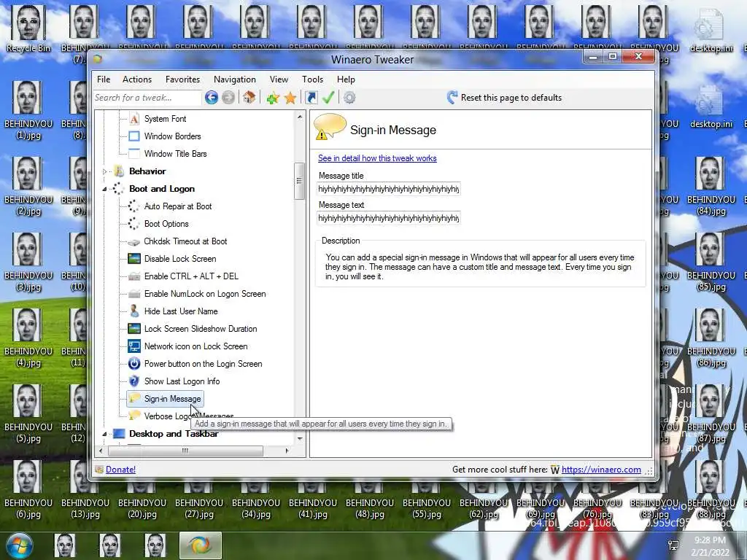Click the Search for a tweak field
Viewport: 747px width, 560px height.
147,98
